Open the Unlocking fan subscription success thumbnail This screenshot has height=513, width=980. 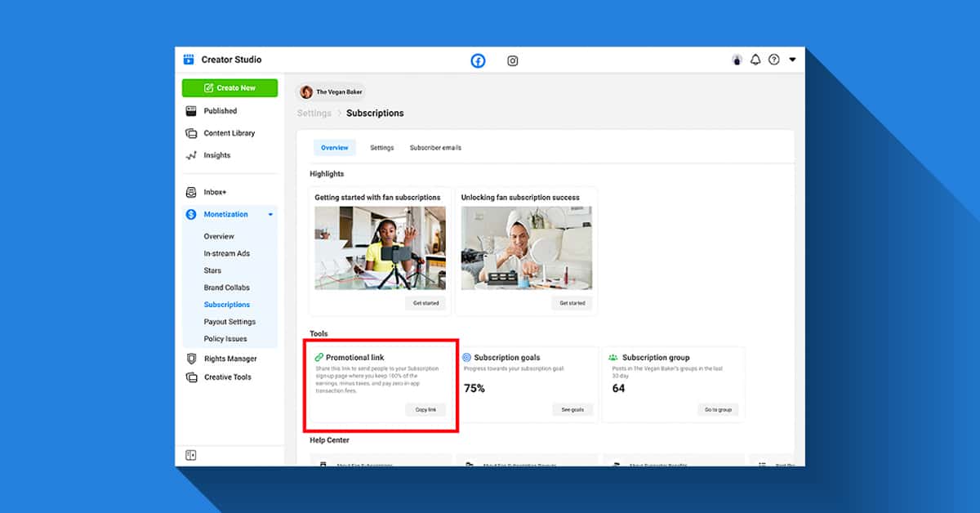click(527, 248)
